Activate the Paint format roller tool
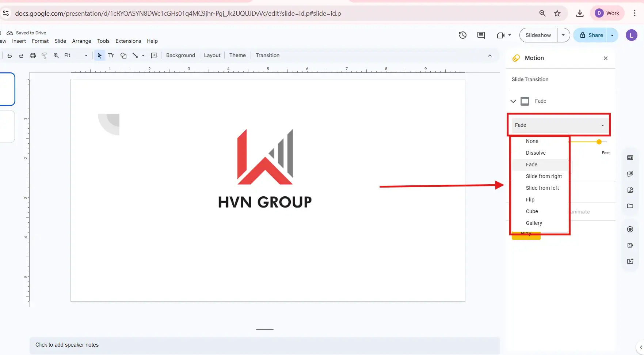The width and height of the screenshot is (644, 355). coord(45,56)
